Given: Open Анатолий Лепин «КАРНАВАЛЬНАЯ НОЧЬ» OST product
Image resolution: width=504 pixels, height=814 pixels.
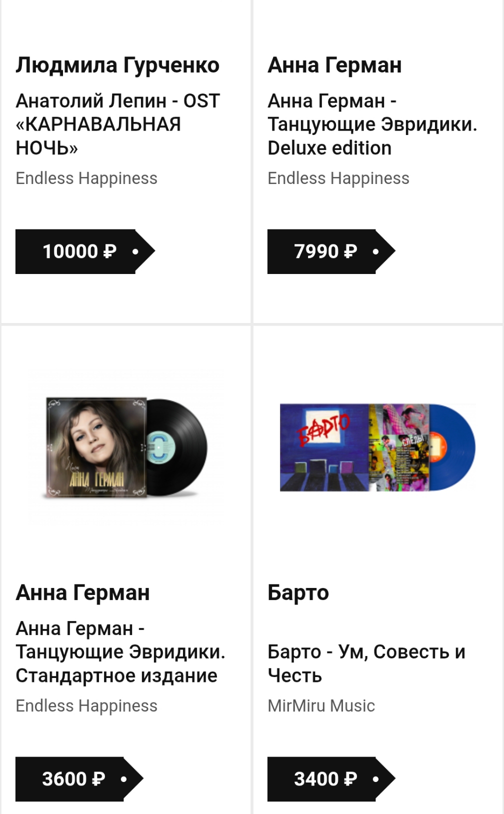Looking at the screenshot, I should pyautogui.click(x=117, y=124).
